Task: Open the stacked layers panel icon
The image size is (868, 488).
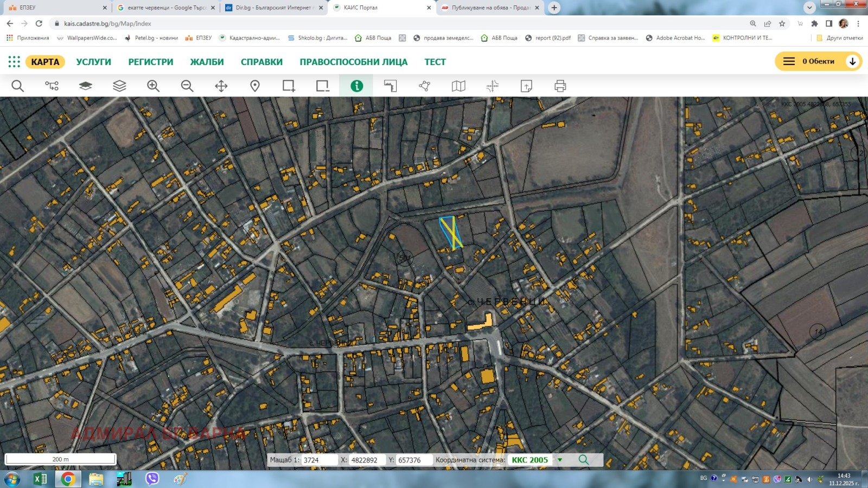Action: (x=119, y=86)
